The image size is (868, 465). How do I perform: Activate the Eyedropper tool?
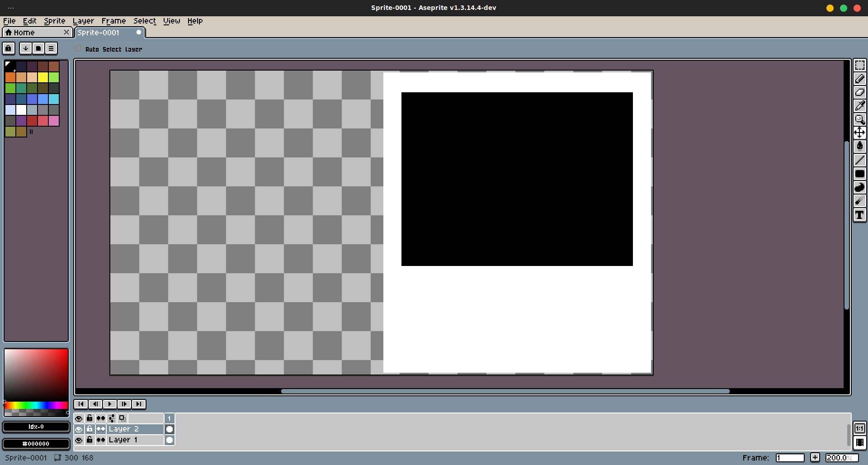[x=860, y=105]
